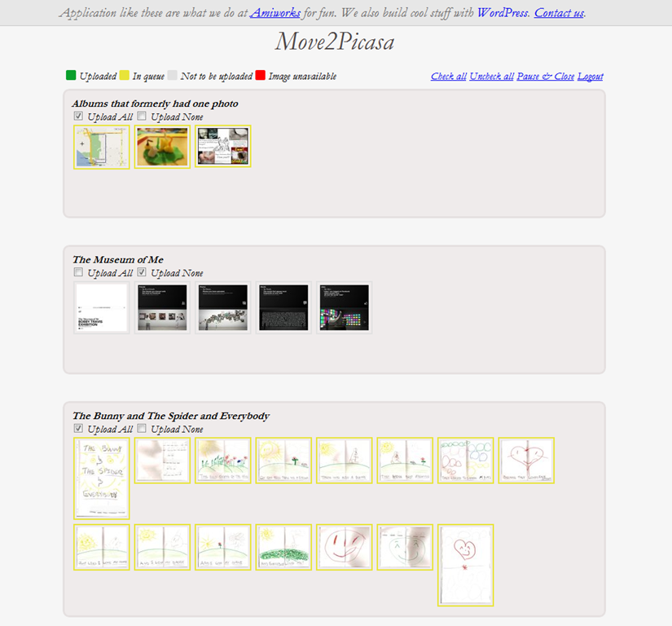The image size is (672, 626).
Task: Check Upload All for The Museum of Me
Action: [79, 272]
